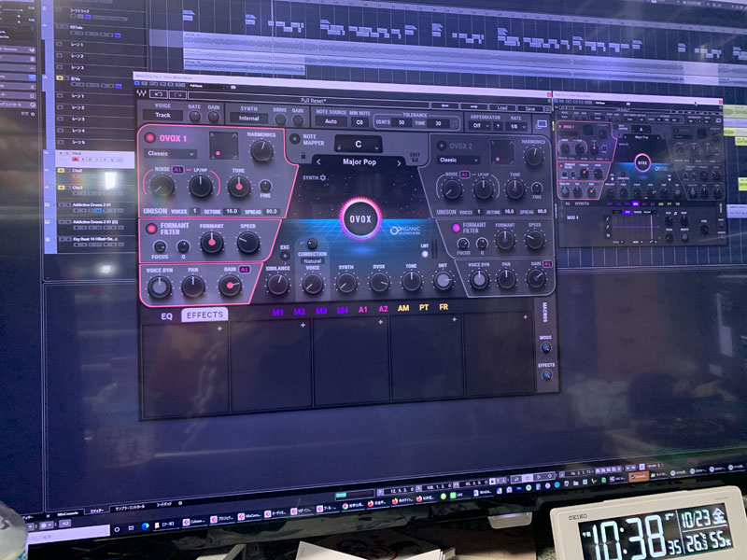Toggle the EXC button
The image size is (747, 560).
pos(285,256)
